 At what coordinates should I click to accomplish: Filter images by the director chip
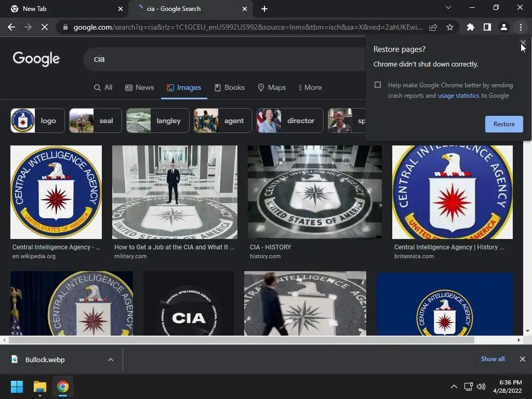290,121
